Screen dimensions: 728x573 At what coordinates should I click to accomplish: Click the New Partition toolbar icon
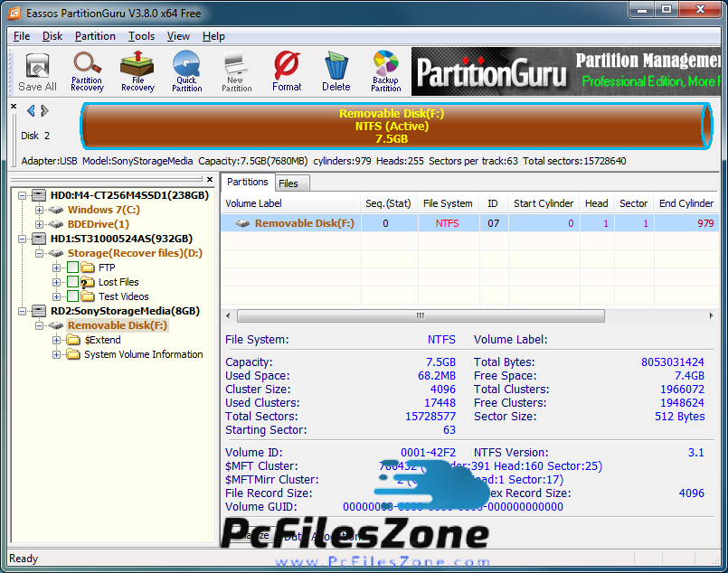236,71
